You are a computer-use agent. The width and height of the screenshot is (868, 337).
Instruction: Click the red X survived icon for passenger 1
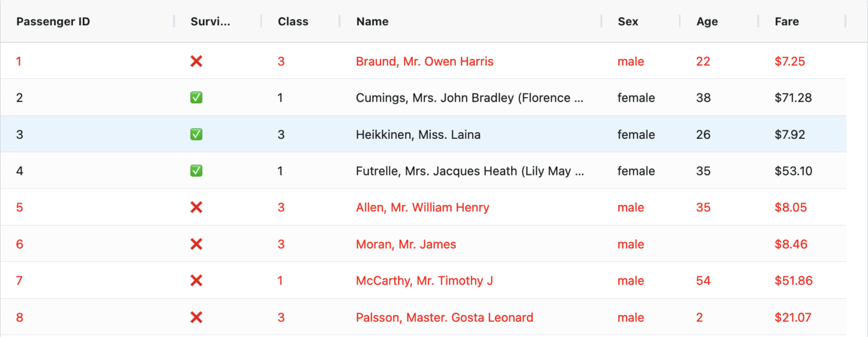tap(196, 61)
